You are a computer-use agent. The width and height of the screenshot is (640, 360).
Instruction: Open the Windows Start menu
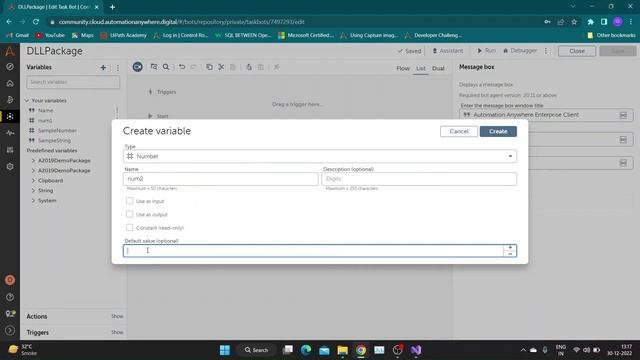pyautogui.click(x=224, y=350)
